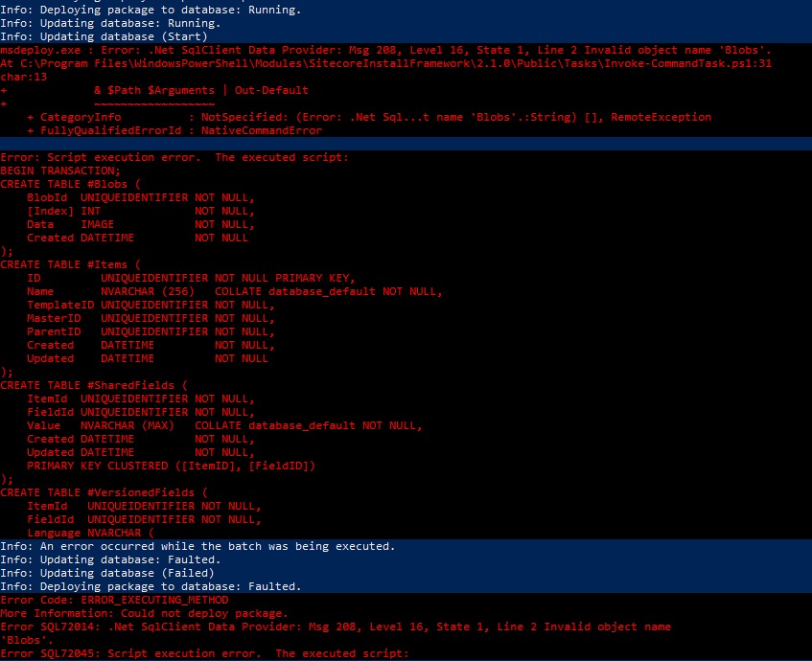The width and height of the screenshot is (812, 661).
Task: Click 'More Information: Could not deploy package' line
Action: click(144, 613)
